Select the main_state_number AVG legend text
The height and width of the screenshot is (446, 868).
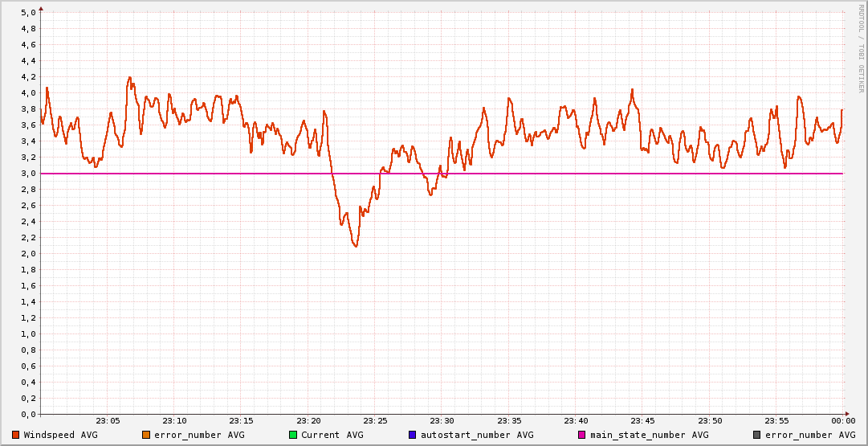click(x=649, y=435)
